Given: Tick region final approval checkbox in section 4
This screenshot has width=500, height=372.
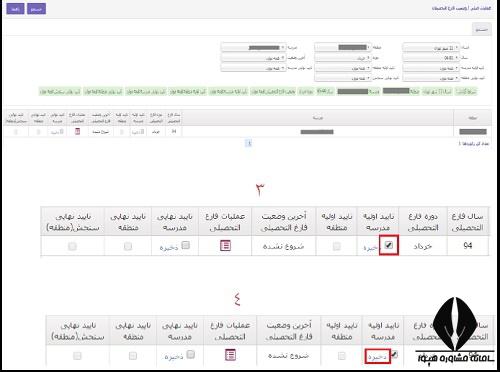Looking at the screenshot, I should [x=133, y=356].
